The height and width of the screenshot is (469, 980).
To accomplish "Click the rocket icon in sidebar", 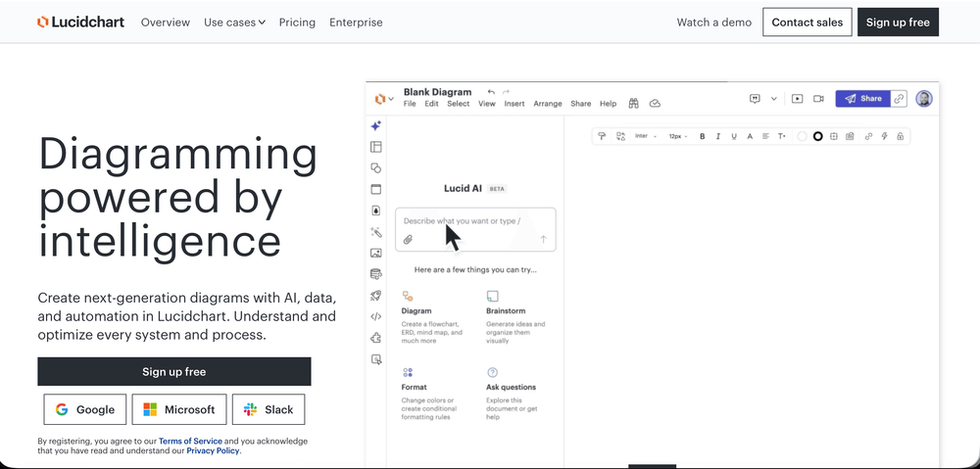I will tap(375, 296).
